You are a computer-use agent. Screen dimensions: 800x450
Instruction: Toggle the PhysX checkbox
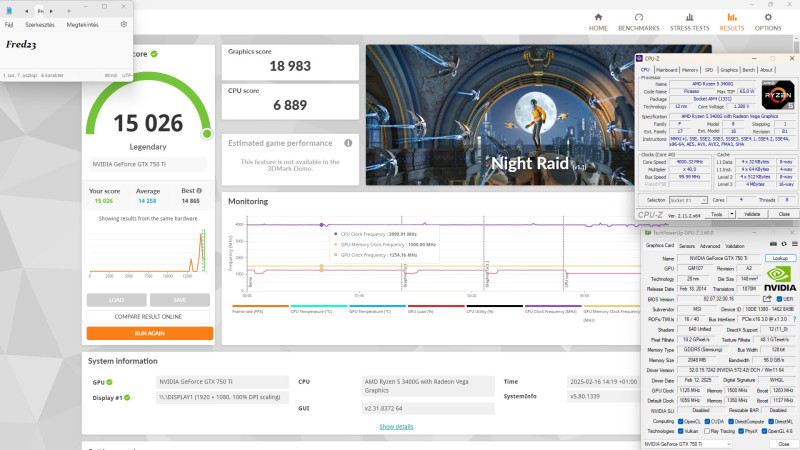741,431
